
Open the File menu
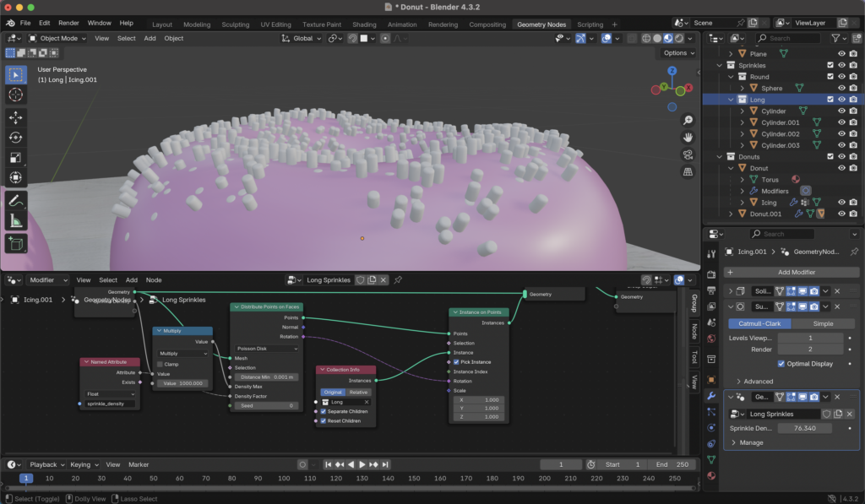click(25, 23)
